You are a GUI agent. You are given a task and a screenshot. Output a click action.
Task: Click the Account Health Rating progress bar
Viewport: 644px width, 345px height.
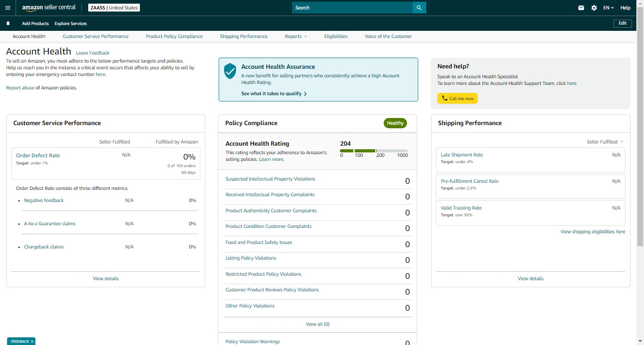pyautogui.click(x=374, y=151)
